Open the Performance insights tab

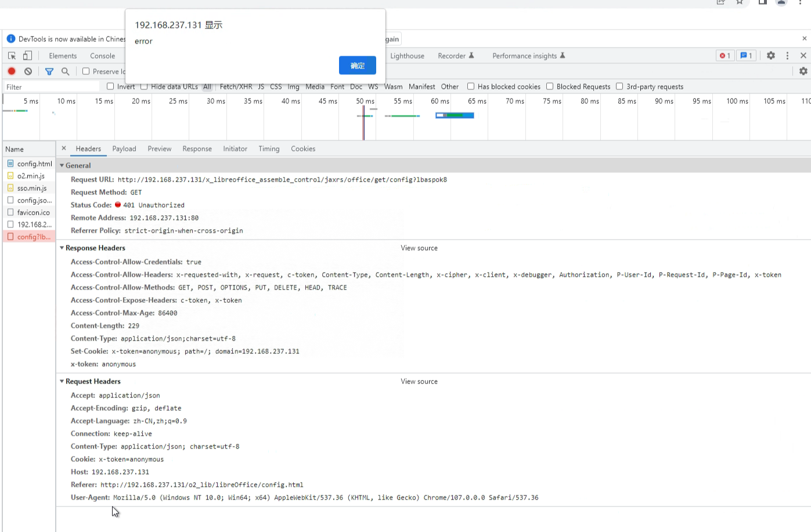[x=529, y=56]
